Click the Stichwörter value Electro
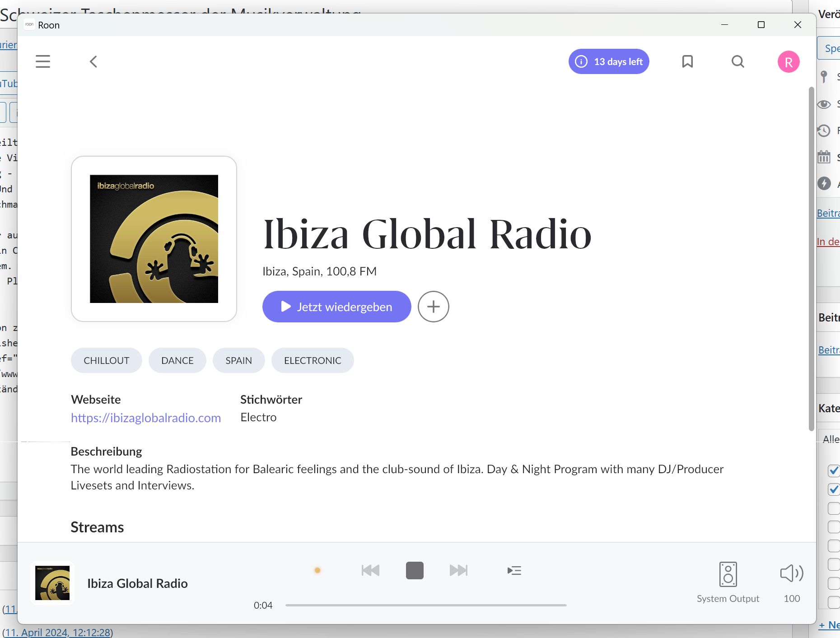Viewport: 840px width, 638px height. [258, 417]
